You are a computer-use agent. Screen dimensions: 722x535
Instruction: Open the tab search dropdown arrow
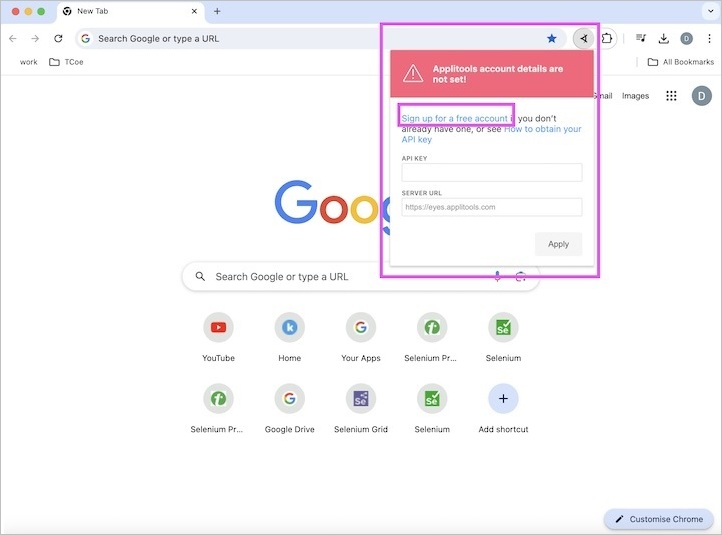[x=710, y=11]
